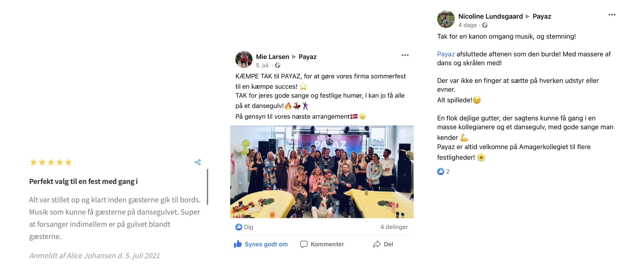644x273 pixels.
Task: Click the blue Payaz link in Nicoline's post
Action: pyautogui.click(x=446, y=54)
